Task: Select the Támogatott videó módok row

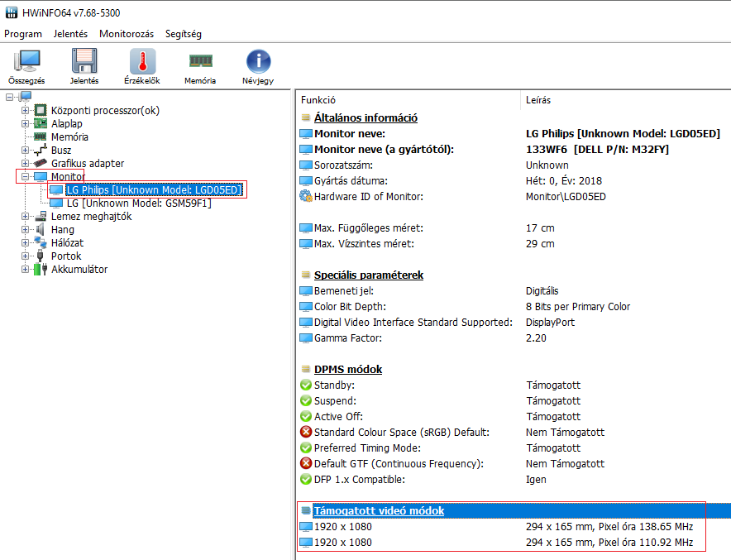Action: (379, 510)
